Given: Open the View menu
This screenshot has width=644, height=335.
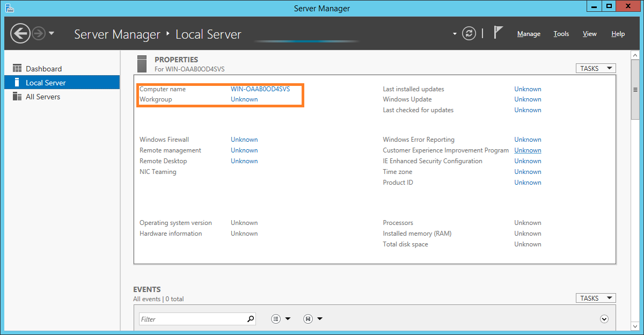Looking at the screenshot, I should [x=589, y=34].
